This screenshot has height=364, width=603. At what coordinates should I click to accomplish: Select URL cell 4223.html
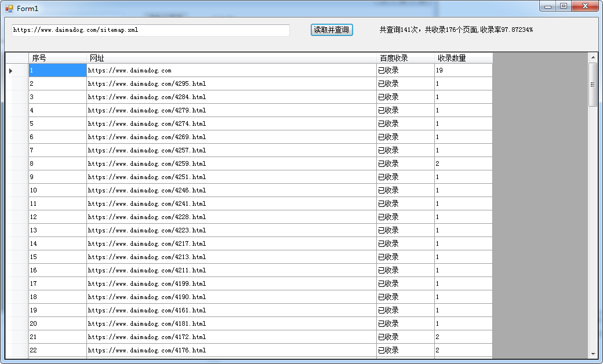click(x=231, y=230)
